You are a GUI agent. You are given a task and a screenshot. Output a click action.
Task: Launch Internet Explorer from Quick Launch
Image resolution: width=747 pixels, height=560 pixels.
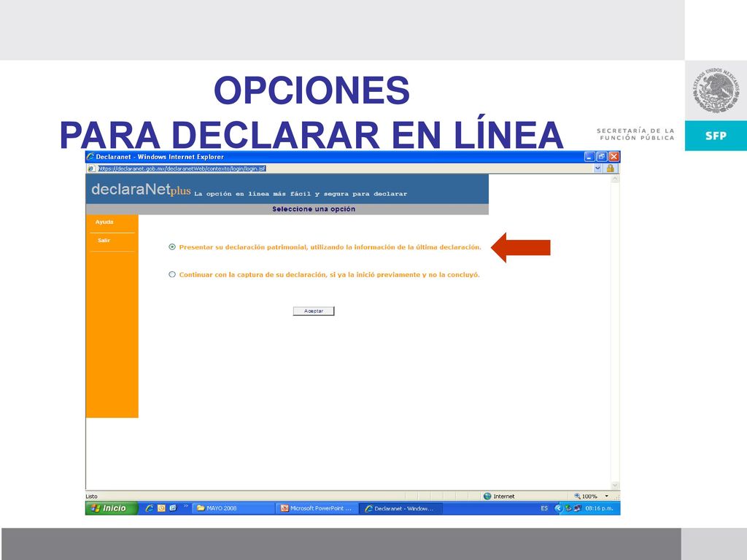tap(149, 508)
